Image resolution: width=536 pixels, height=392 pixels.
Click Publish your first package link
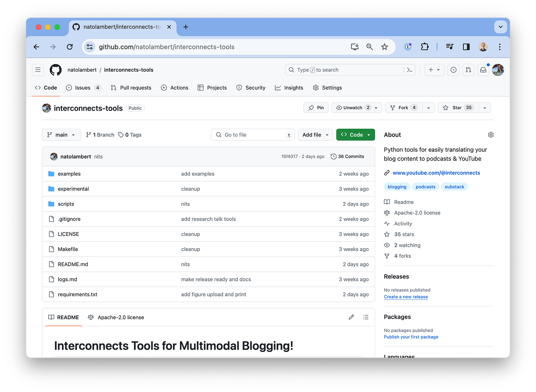pos(411,337)
